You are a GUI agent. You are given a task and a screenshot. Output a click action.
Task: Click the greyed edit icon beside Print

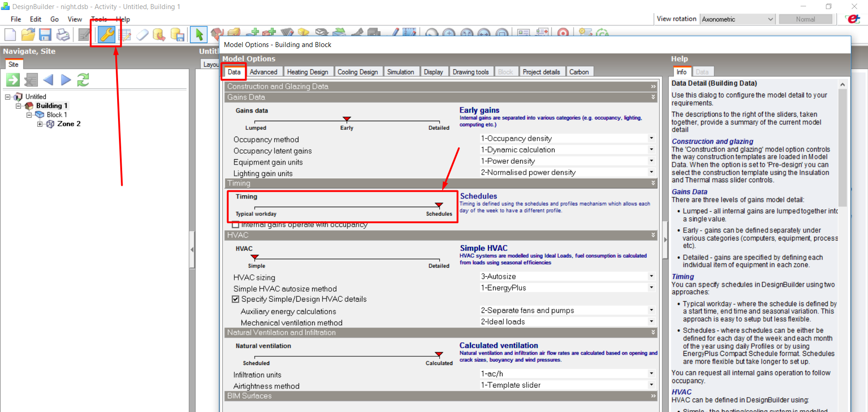click(84, 35)
